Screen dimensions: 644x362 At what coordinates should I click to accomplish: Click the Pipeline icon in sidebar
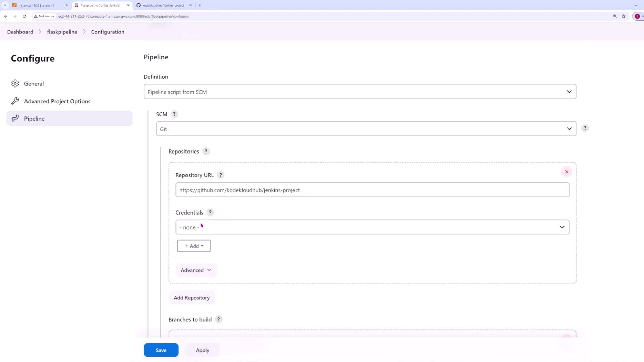[x=15, y=118]
